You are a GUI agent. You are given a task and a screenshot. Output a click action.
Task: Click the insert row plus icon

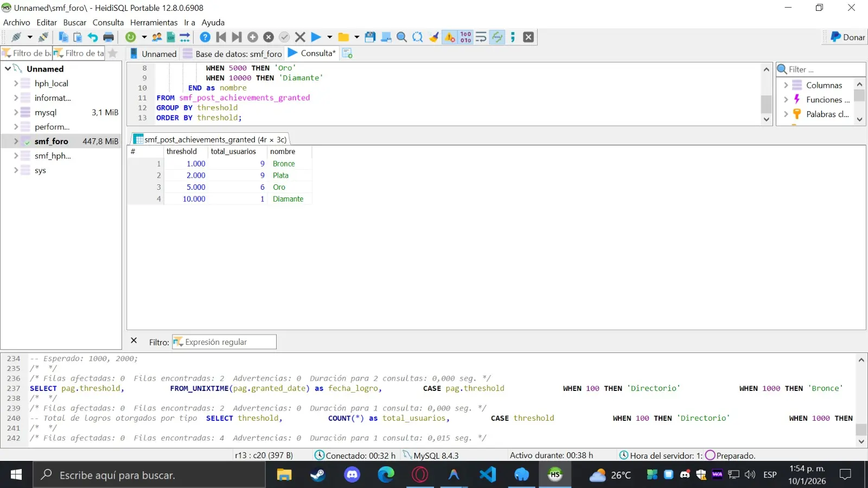(x=253, y=37)
